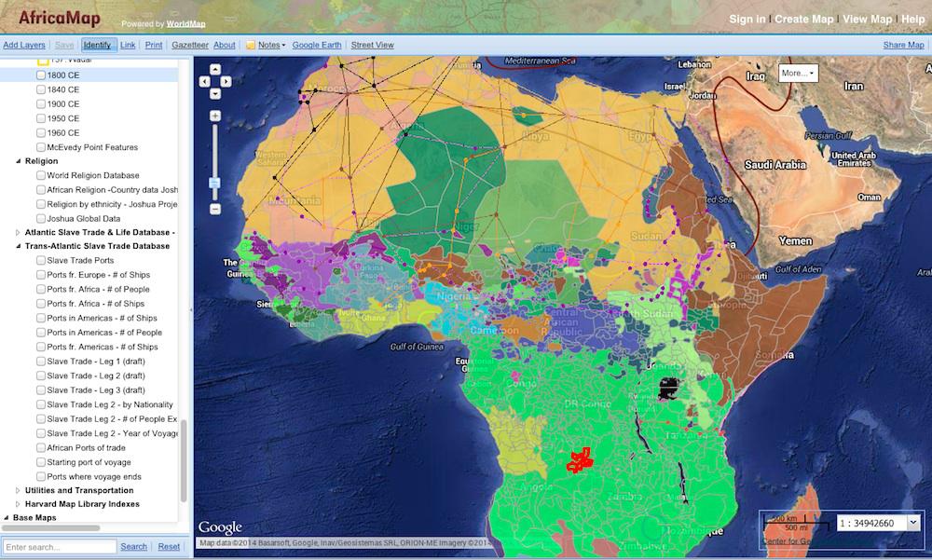Click Print in the toolbar
Image resolution: width=932 pixels, height=560 pixels.
point(154,45)
